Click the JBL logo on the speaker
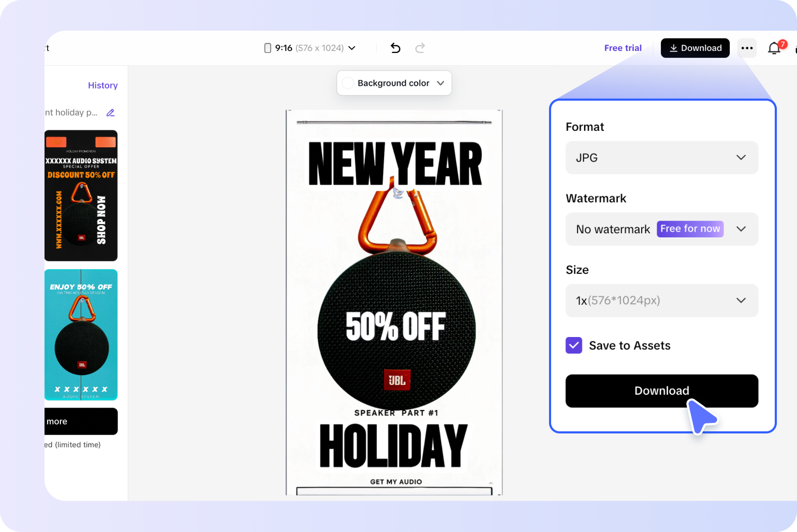Image resolution: width=797 pixels, height=532 pixels. tap(397, 380)
